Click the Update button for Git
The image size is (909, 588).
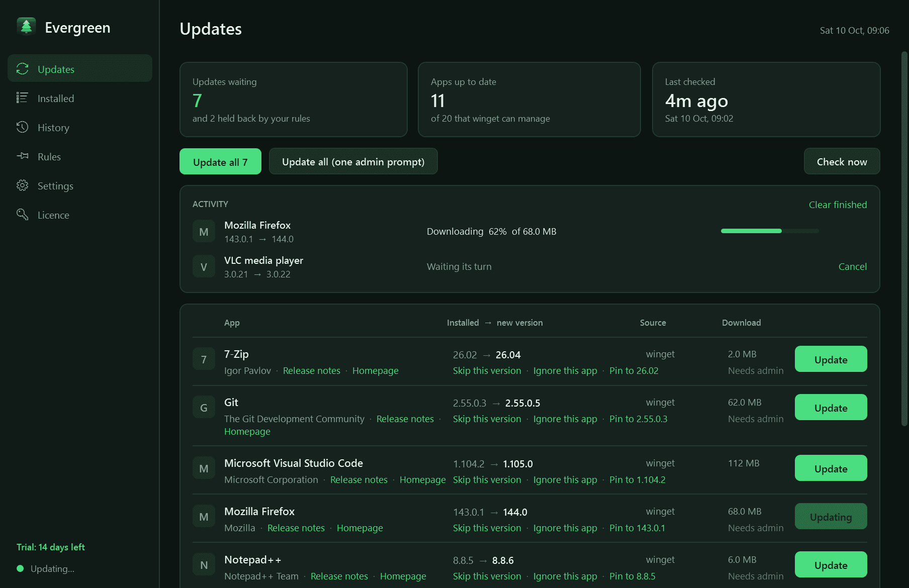[x=831, y=407]
